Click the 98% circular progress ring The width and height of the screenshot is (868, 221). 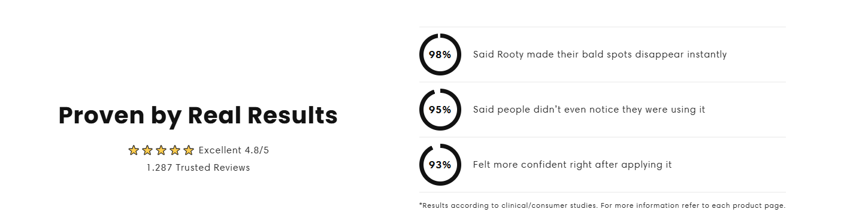click(440, 55)
